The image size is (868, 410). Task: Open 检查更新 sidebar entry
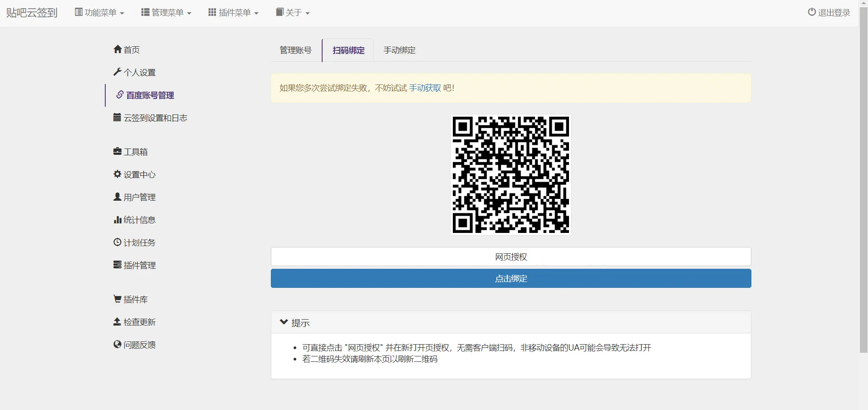point(140,322)
